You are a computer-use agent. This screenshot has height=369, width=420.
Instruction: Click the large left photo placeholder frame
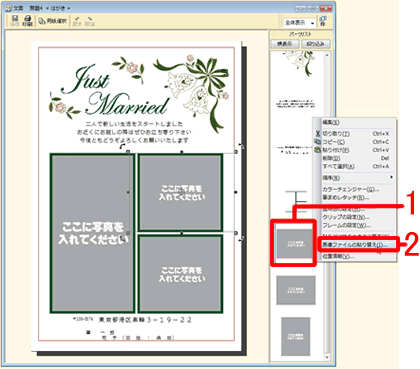92,233
